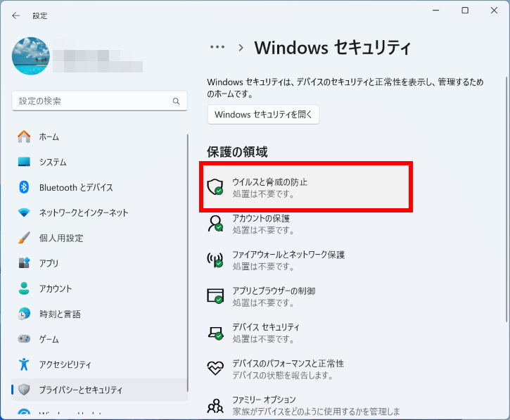Open アカウントの保護 person icon
Screen dimensions: 510x420
coord(215,224)
